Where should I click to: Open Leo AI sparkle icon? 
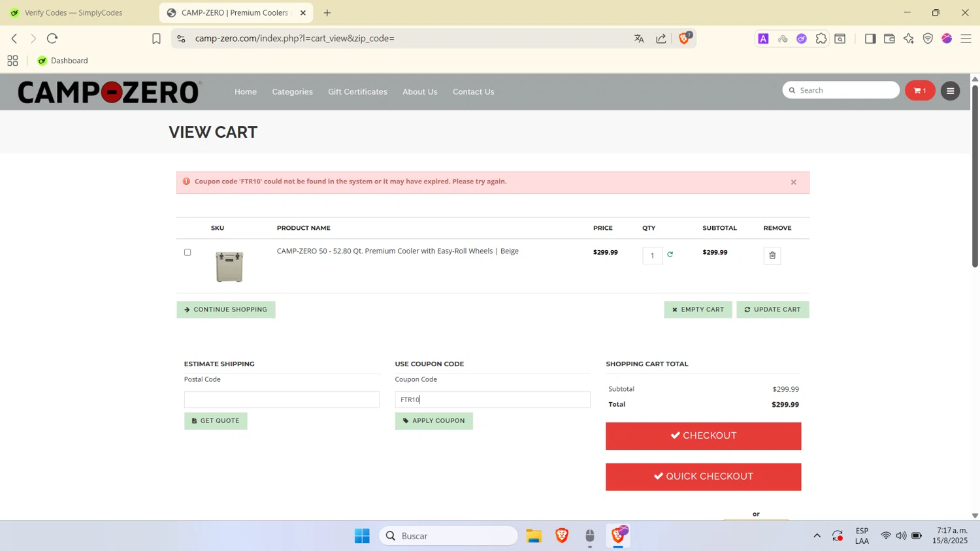(909, 39)
